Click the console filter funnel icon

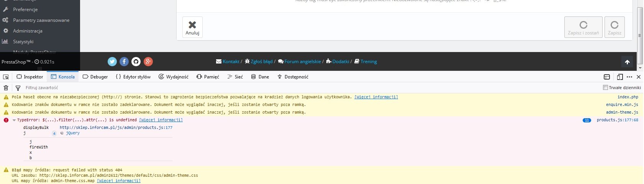coord(18,88)
